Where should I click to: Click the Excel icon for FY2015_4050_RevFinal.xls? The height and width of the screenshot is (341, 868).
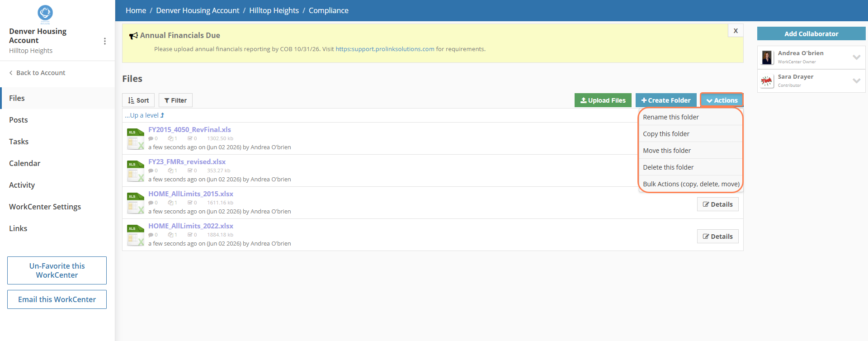136,139
